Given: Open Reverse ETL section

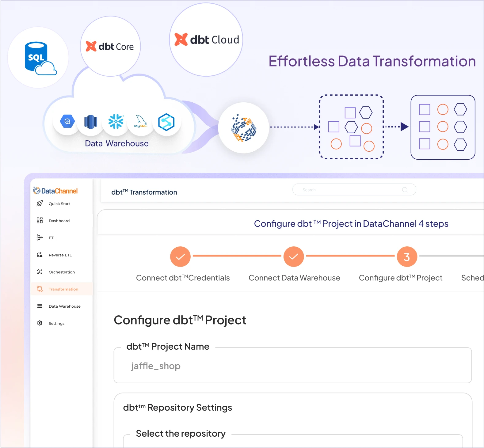Looking at the screenshot, I should point(61,255).
